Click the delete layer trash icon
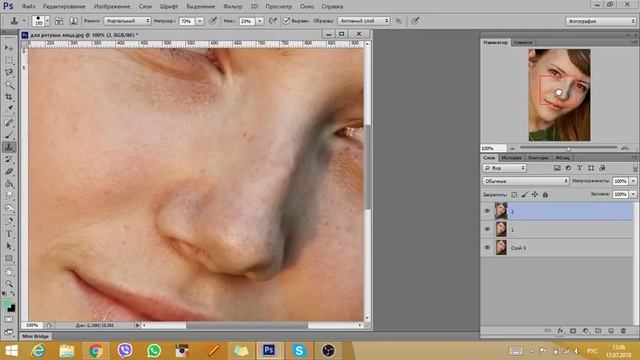This screenshot has width=640, height=360. [x=623, y=331]
